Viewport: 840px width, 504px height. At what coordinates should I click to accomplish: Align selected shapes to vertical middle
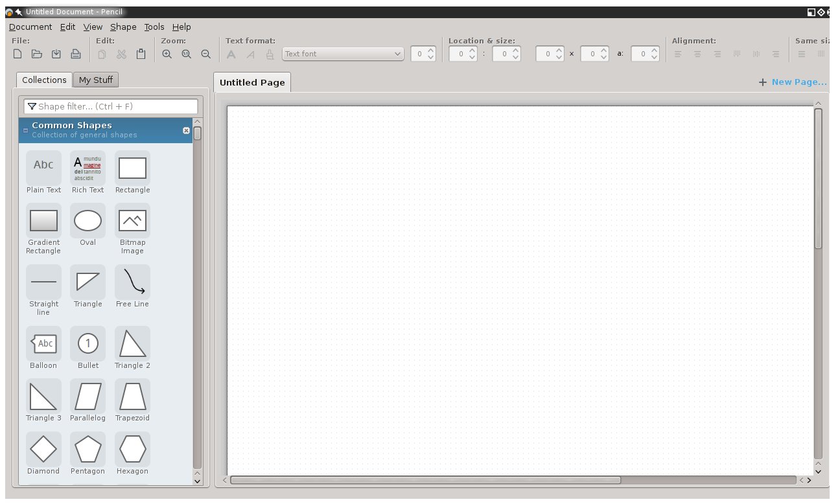(x=756, y=54)
